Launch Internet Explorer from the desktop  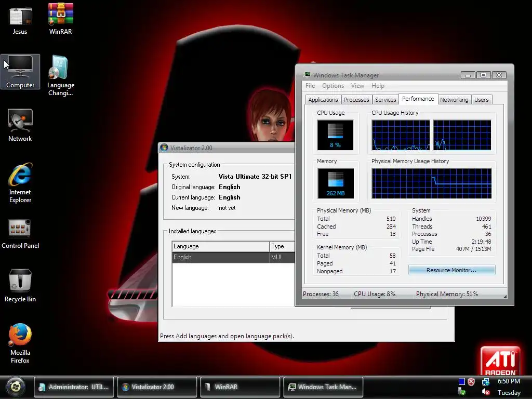coord(20,183)
